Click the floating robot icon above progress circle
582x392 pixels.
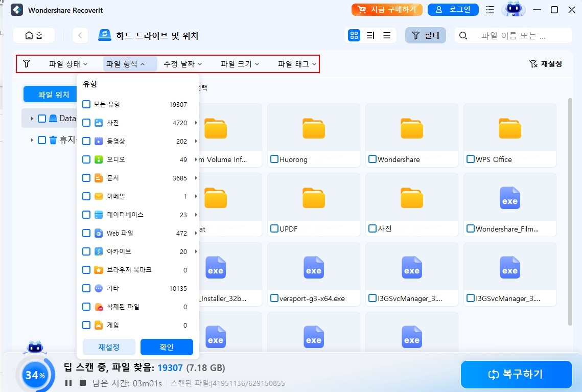click(35, 348)
